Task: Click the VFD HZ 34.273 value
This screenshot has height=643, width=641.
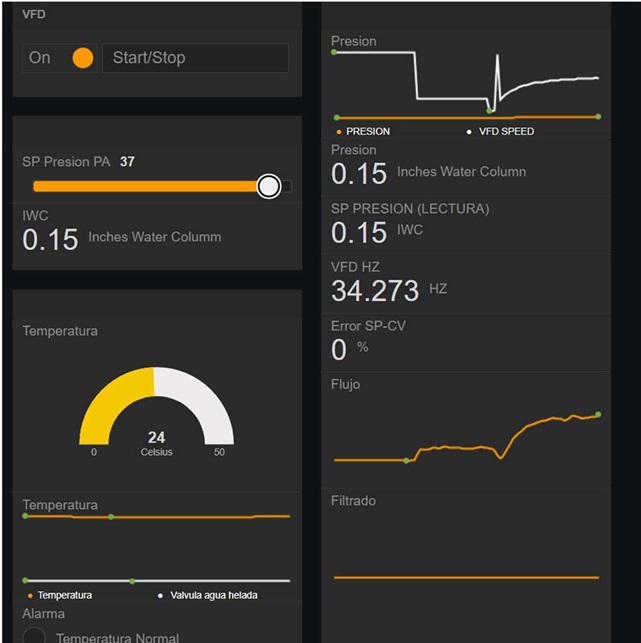Action: click(375, 291)
